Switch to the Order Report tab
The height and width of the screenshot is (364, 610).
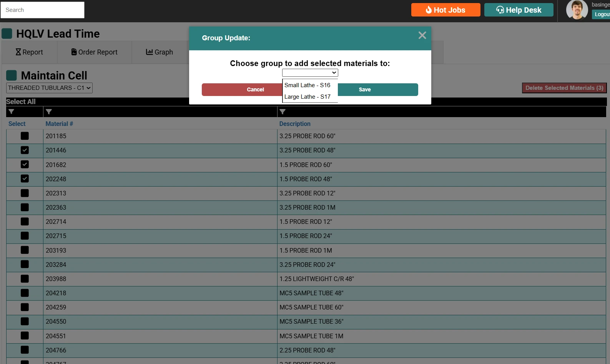95,52
